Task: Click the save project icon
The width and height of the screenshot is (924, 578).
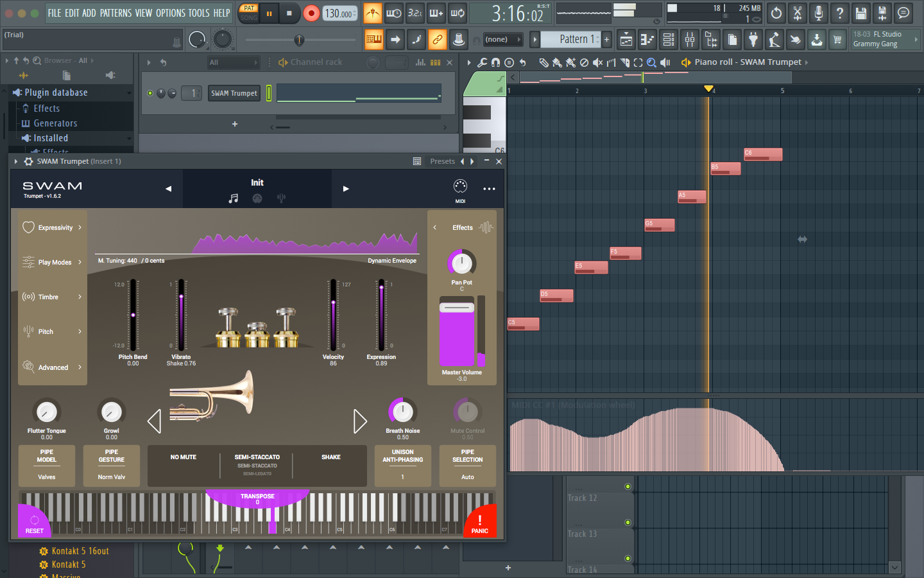Action: (x=861, y=13)
